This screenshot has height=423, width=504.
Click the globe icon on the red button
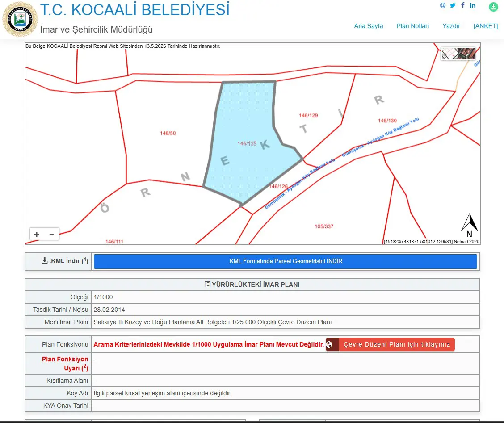pos(329,344)
